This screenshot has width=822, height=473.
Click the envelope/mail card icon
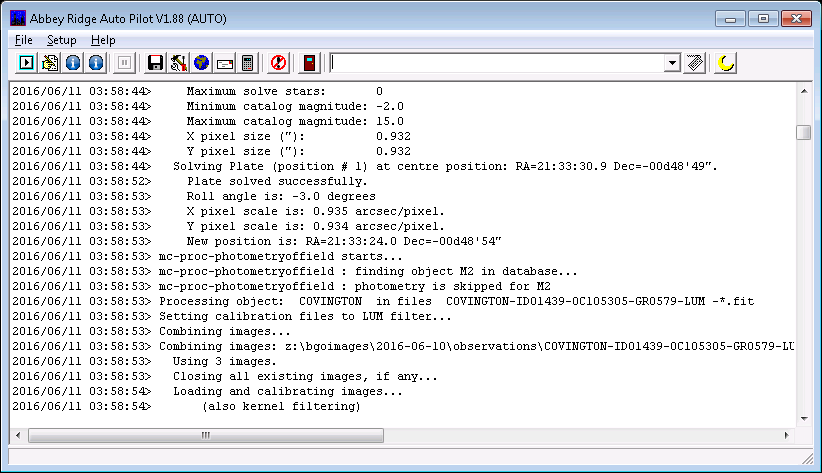click(224, 63)
